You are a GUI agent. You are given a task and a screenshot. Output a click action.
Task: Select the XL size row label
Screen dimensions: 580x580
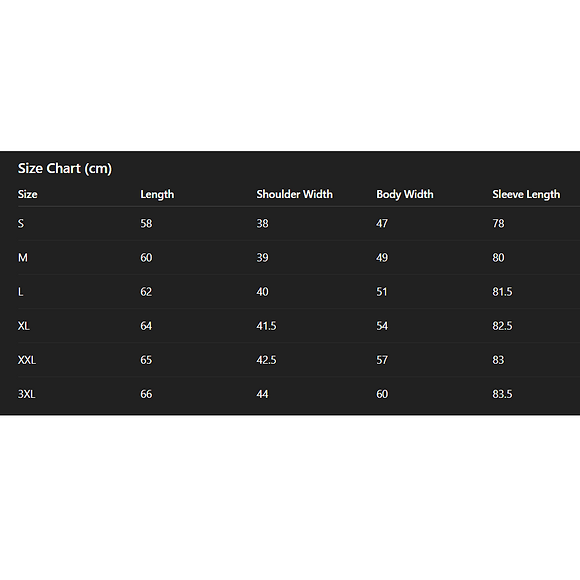24,326
